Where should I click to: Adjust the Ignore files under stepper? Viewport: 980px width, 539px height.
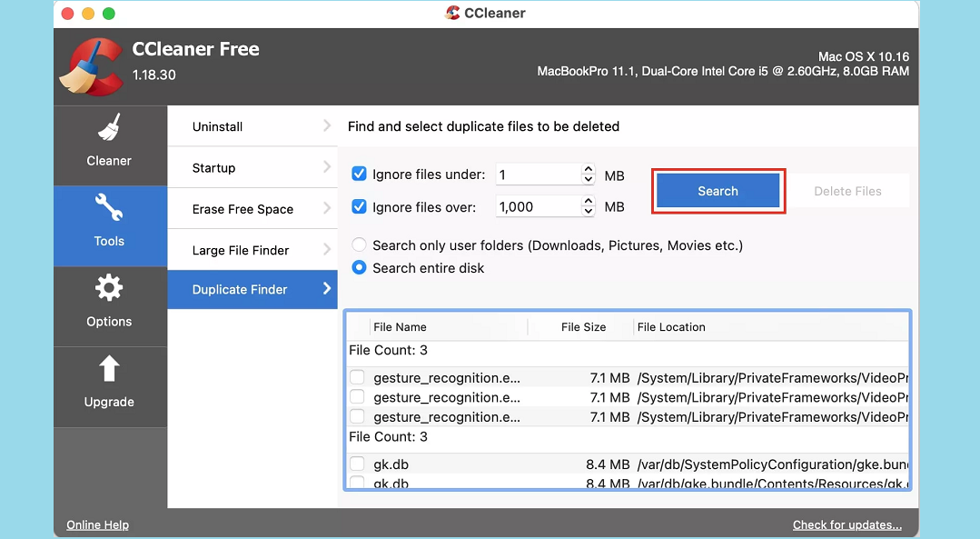pyautogui.click(x=589, y=175)
